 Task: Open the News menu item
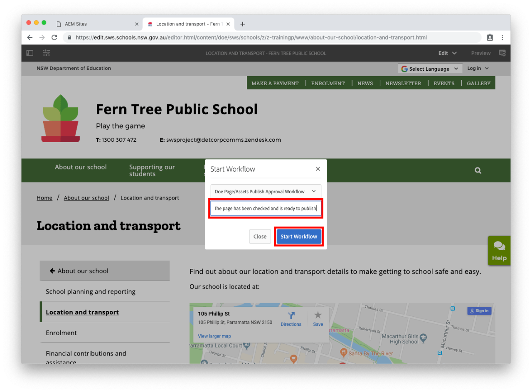[365, 83]
